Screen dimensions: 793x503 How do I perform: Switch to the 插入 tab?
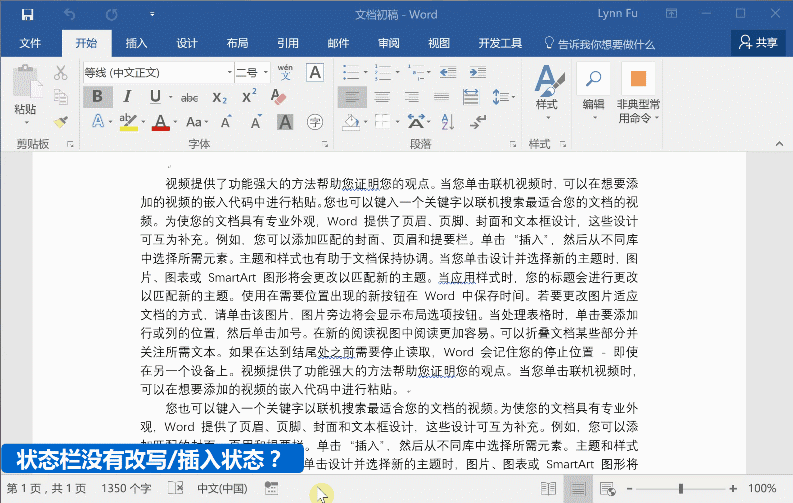[x=136, y=43]
